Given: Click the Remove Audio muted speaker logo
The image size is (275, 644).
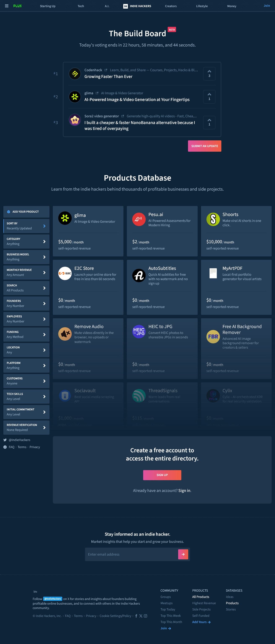Looking at the screenshot, I should [65, 334].
